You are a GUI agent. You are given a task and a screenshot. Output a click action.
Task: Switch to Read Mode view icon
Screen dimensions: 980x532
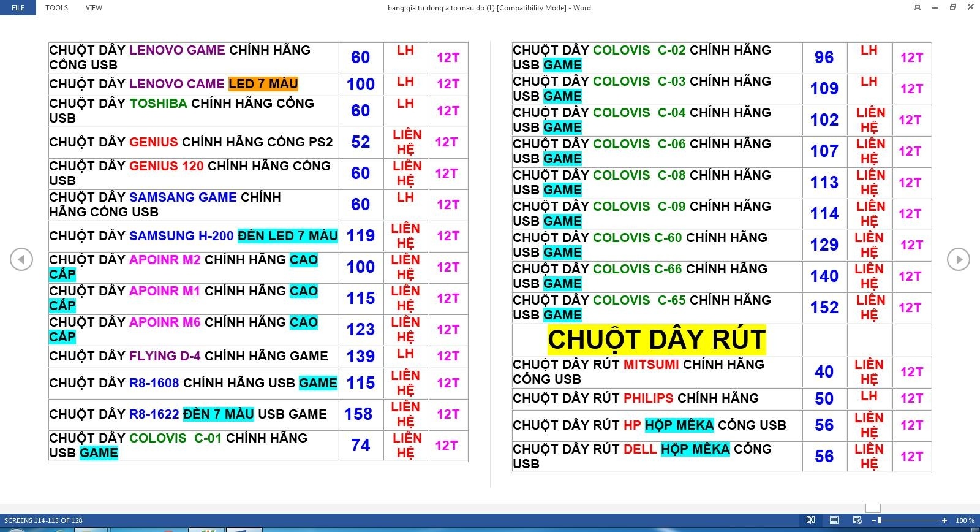tap(810, 520)
